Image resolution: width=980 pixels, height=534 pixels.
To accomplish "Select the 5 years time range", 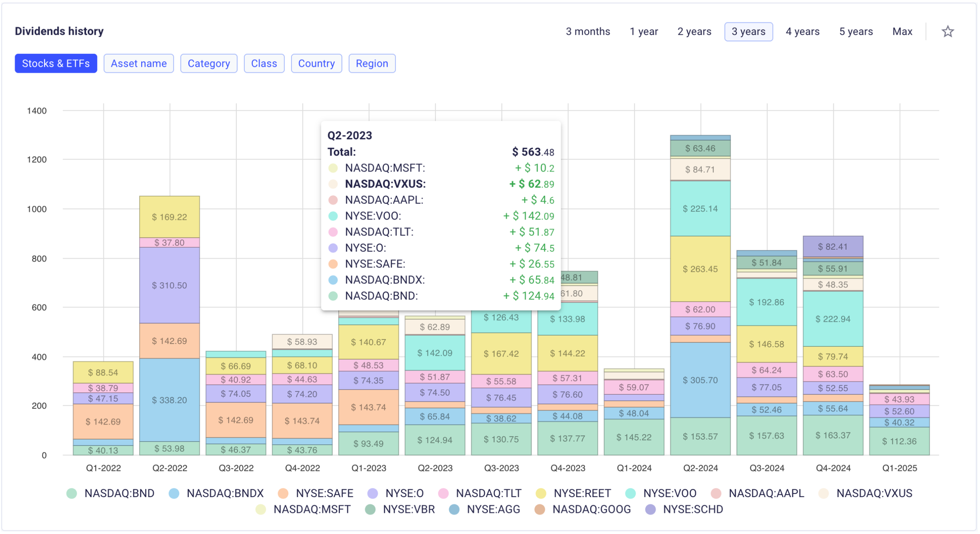I will (x=856, y=32).
